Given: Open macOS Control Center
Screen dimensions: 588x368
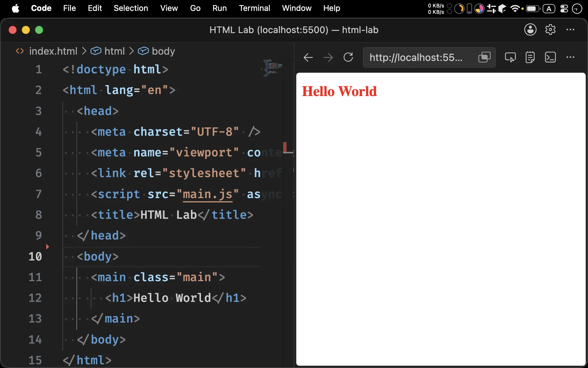Looking at the screenshot, I should (564, 9).
